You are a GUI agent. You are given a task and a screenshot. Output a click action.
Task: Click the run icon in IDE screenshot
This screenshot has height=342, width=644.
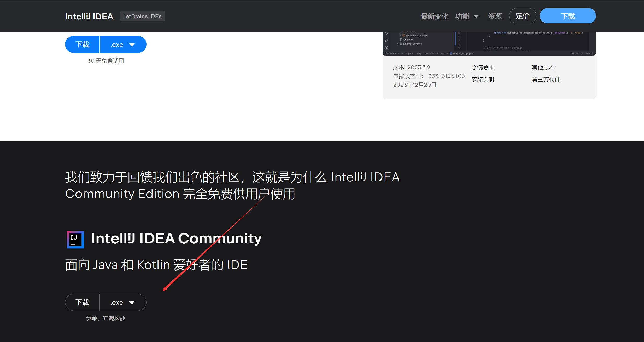tap(386, 34)
